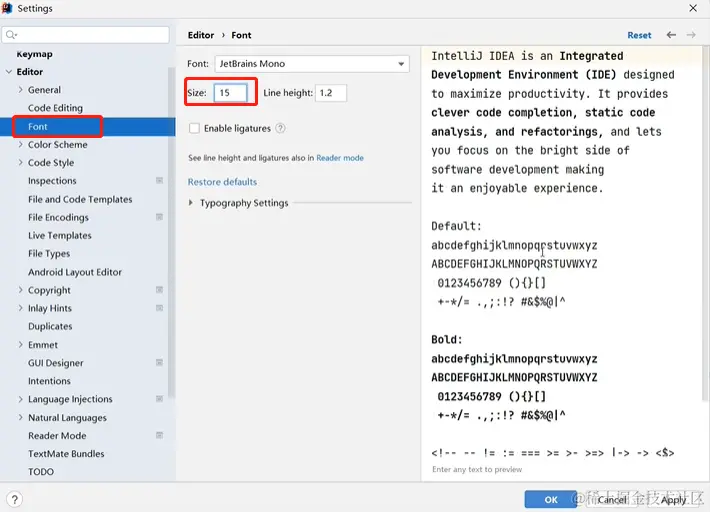Expand the General node arrow

click(20, 90)
